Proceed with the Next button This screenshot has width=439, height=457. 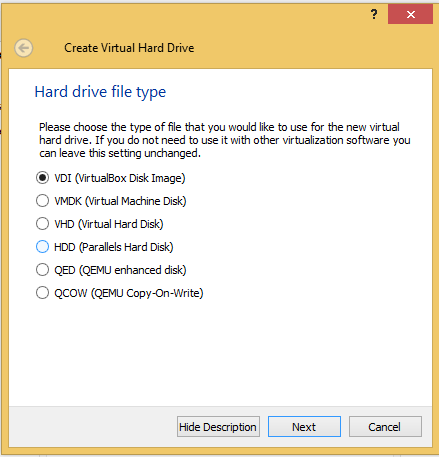tap(304, 426)
